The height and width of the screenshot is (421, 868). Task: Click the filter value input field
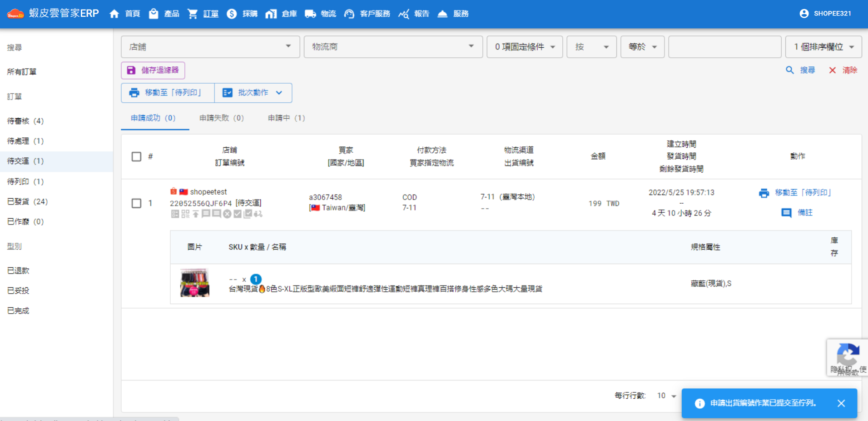click(724, 47)
